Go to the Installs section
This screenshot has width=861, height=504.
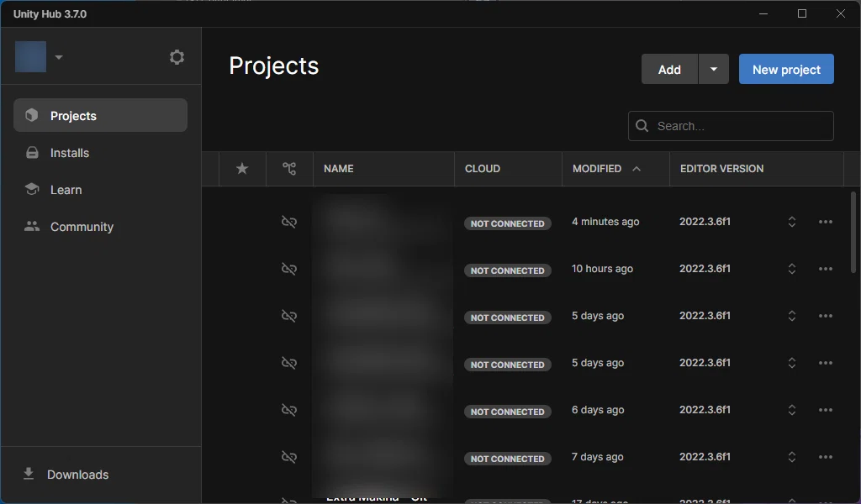click(101, 153)
